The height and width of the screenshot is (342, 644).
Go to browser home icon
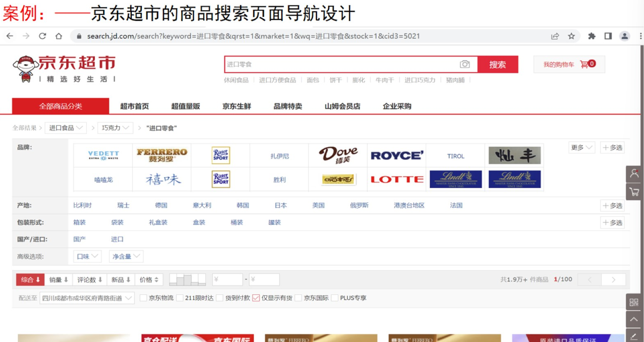tap(59, 36)
